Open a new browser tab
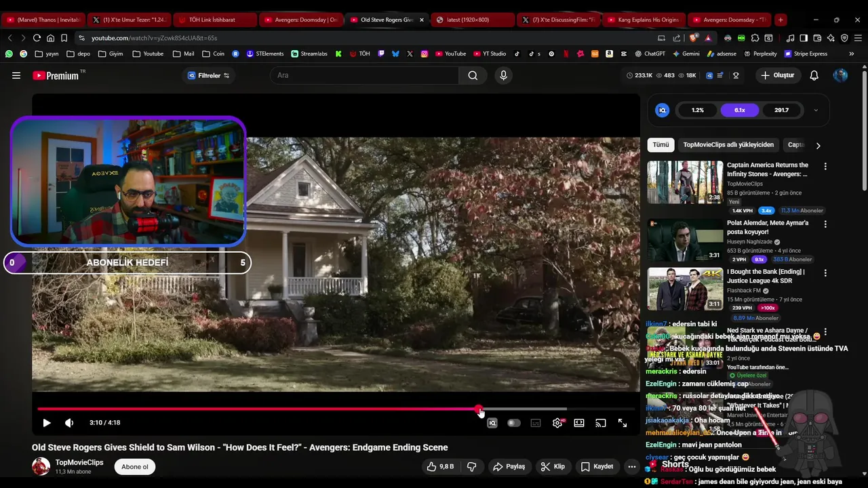This screenshot has width=868, height=488. pos(781,20)
